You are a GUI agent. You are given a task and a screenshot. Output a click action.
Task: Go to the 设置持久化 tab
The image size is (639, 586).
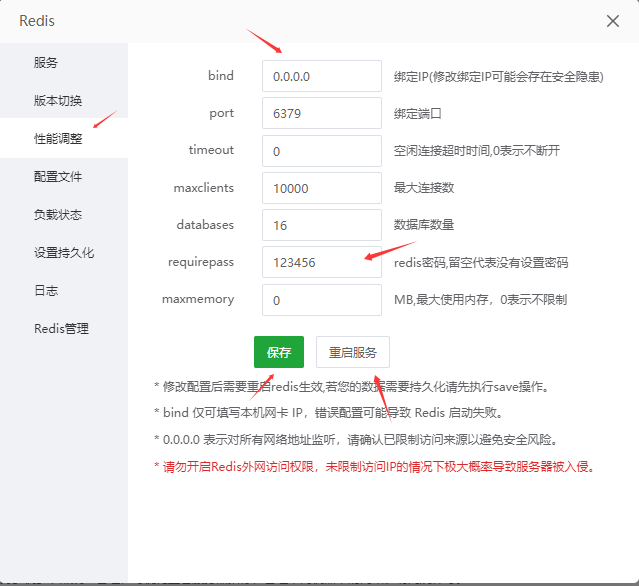64,252
